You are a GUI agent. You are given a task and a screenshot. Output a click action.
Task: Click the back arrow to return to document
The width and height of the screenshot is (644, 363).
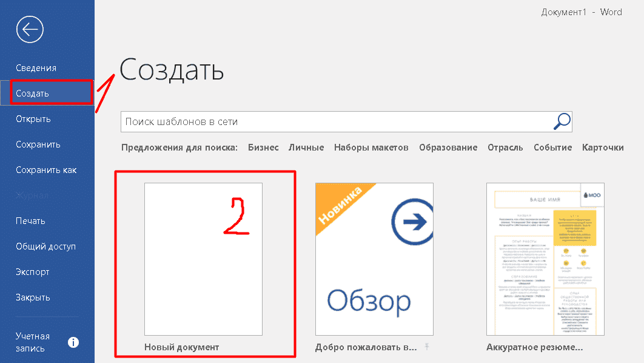pos(30,29)
